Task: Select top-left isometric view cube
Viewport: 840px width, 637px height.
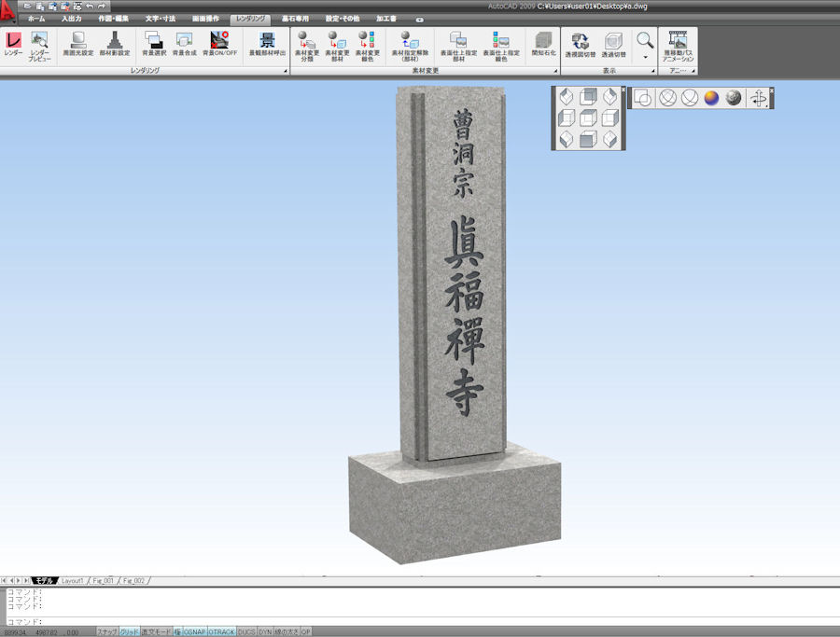Action: point(567,97)
